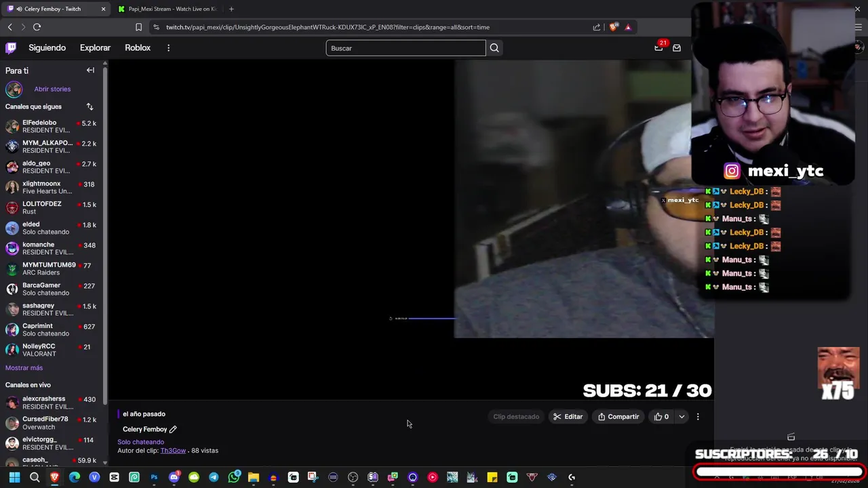Open the Explorar tab
868x488 pixels.
coord(95,47)
